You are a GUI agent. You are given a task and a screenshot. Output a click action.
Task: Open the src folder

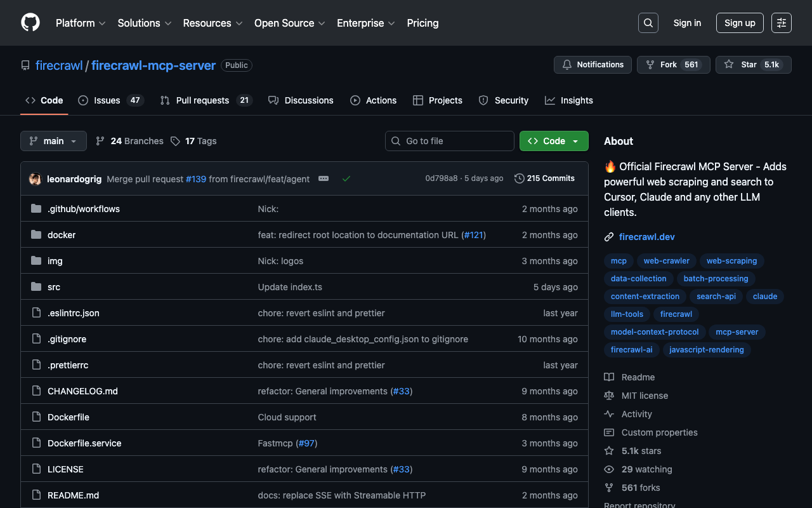[x=54, y=287]
